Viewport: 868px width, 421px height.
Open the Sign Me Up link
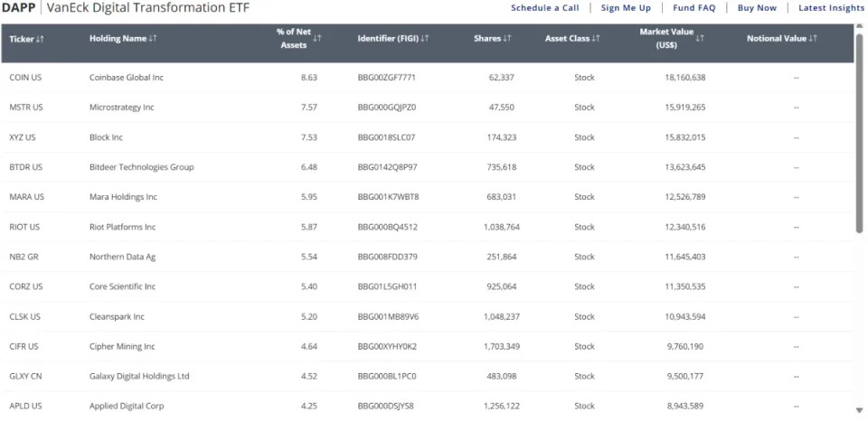tap(626, 8)
